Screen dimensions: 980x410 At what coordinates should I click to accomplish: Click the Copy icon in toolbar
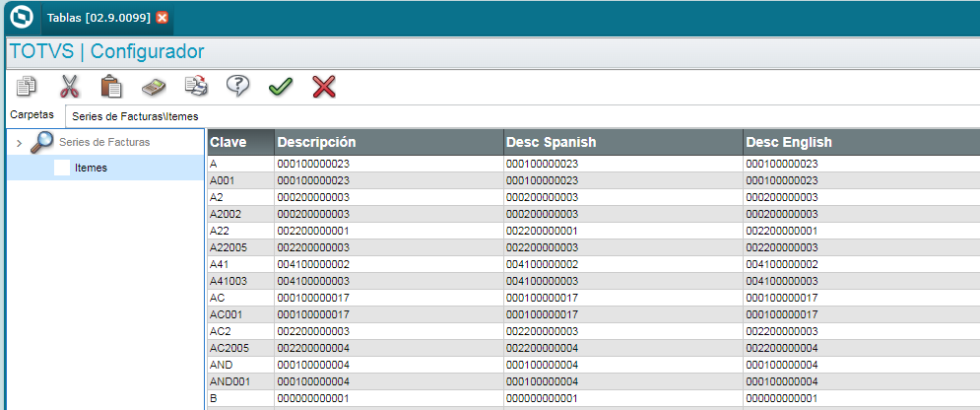(27, 87)
